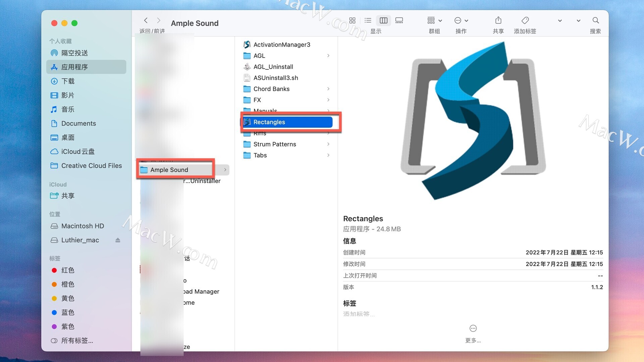Switch to gallery view
644x362 pixels.
click(399, 20)
